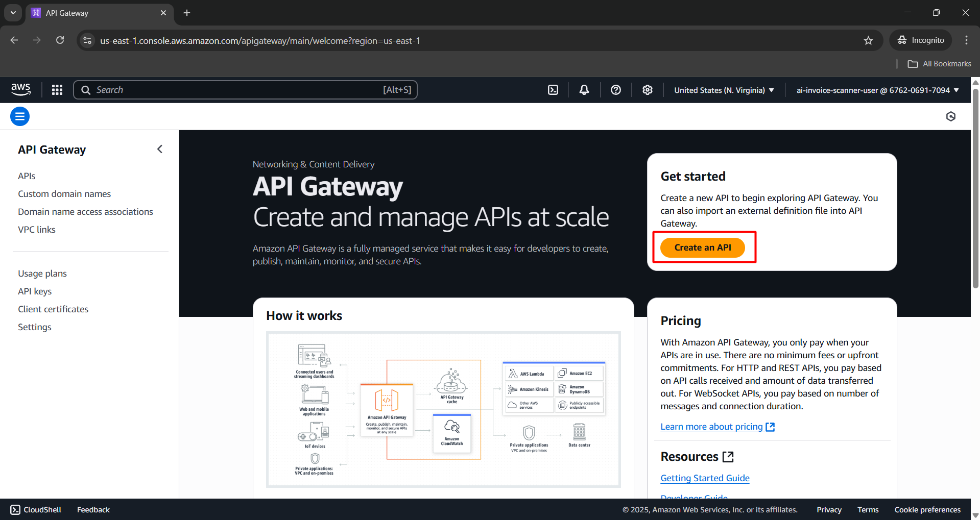
Task: Open the AWS console home via the AWS logo
Action: click(20, 89)
